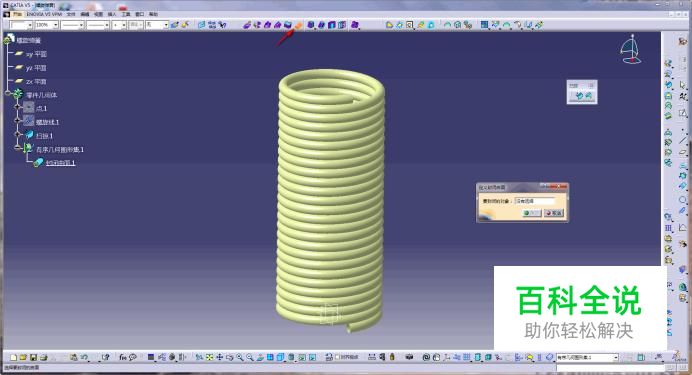Click the Save disk icon in bottom toolbar

point(34,357)
